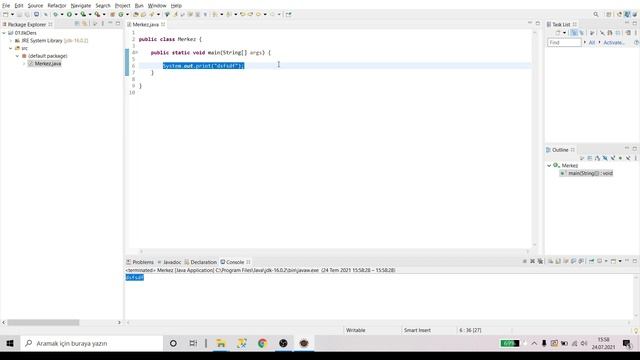Open File Explorer from the taskbar
Image resolution: width=640 pixels, height=360 pixels.
pyautogui.click(x=221, y=343)
